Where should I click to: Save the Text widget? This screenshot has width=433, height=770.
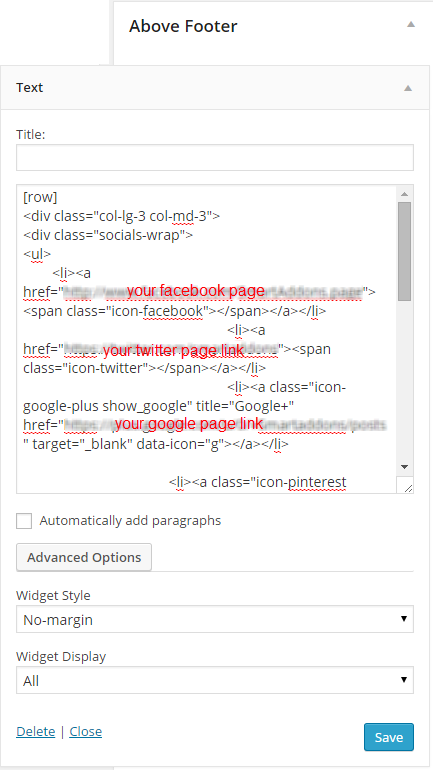pyautogui.click(x=389, y=737)
